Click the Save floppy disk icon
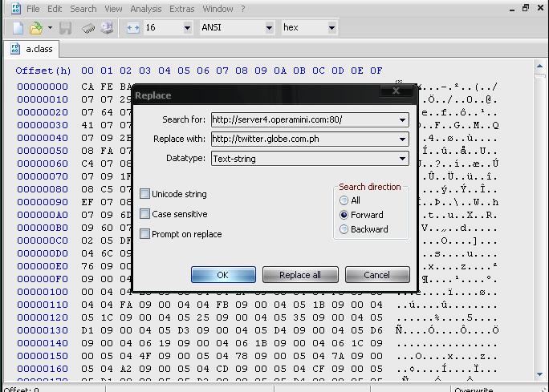This screenshot has width=549, height=392. point(65,28)
